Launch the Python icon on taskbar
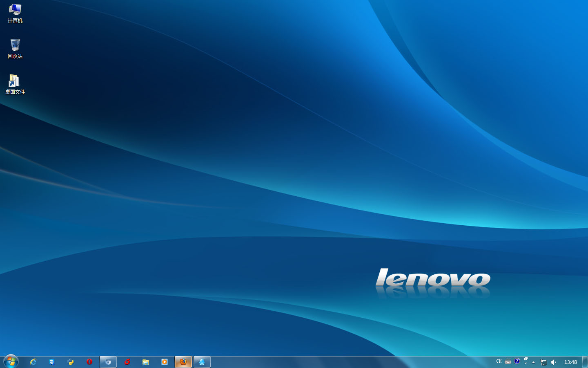The image size is (588, 368). point(71,362)
